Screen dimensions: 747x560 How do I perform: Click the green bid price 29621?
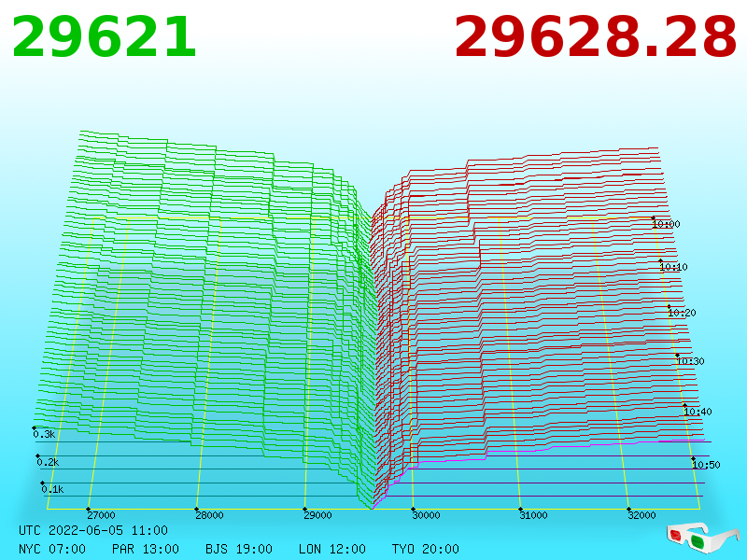coord(104,37)
